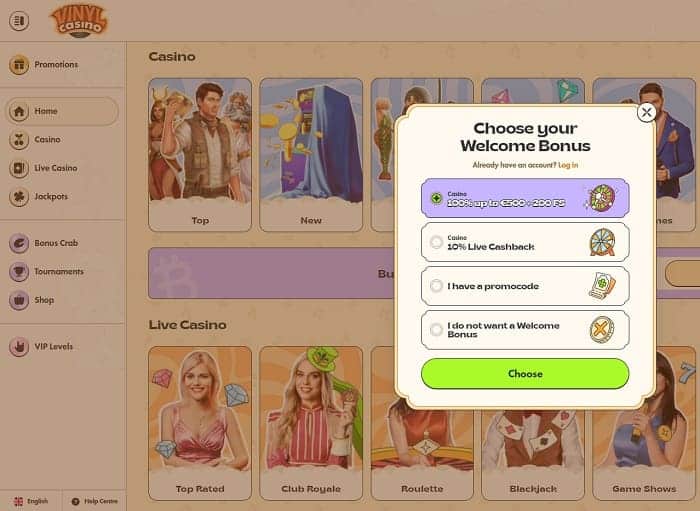Open the Bonus Crab icon
Screen dimensions: 700x511
click(19, 243)
